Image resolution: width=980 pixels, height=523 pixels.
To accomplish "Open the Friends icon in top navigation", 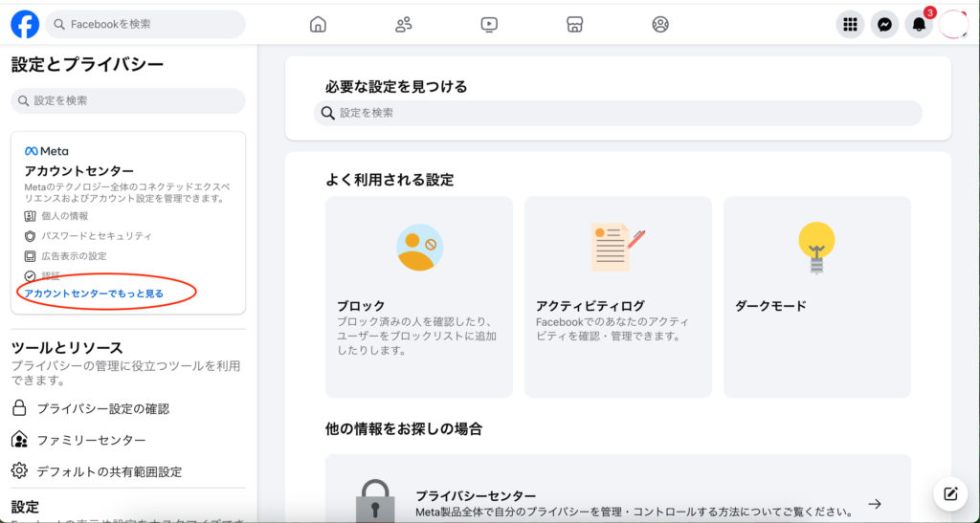I will pos(404,25).
